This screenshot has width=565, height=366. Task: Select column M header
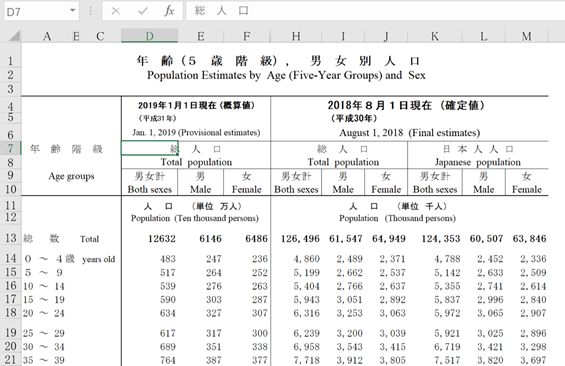[527, 36]
